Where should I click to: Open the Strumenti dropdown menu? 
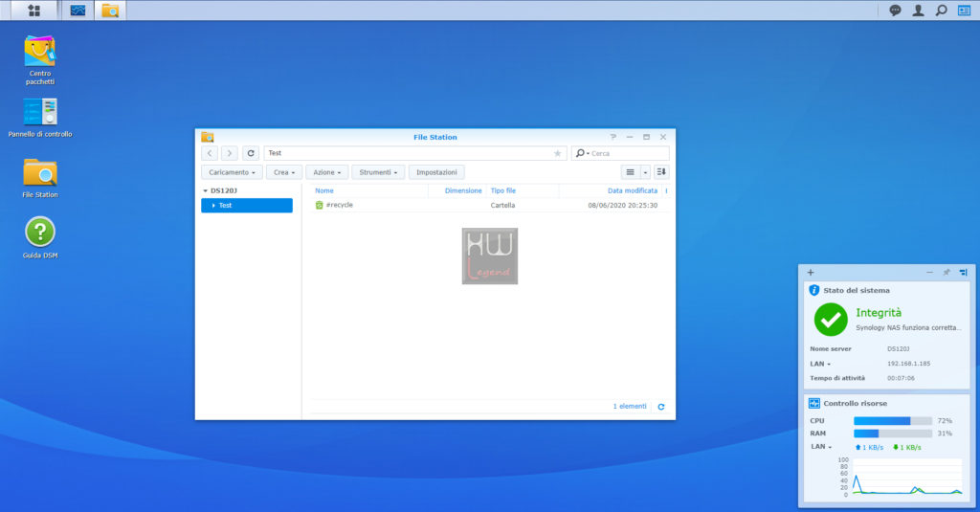click(378, 172)
